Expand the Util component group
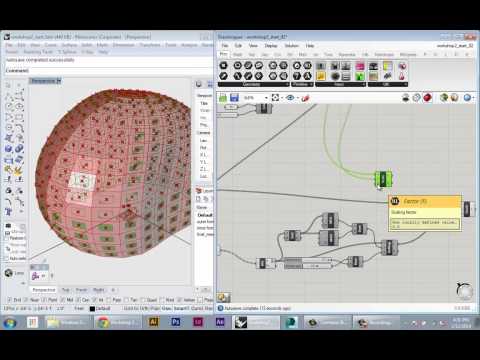Viewport: 480px width, 360px height. coord(388,84)
